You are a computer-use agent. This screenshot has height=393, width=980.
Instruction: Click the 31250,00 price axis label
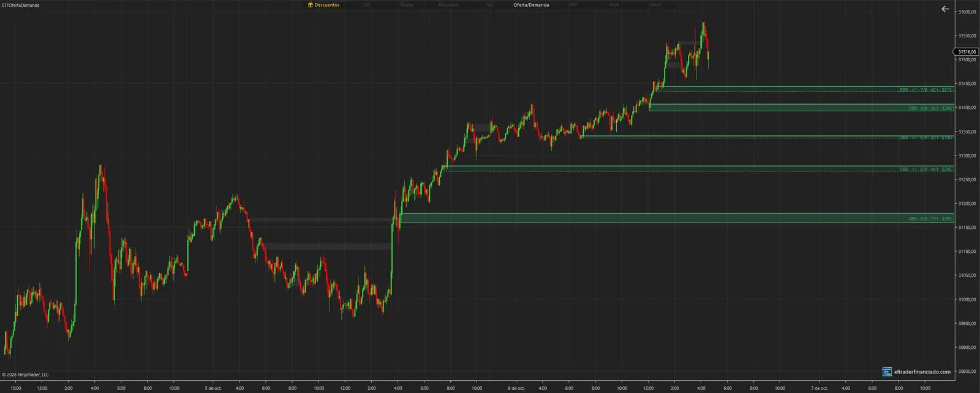(x=967, y=180)
